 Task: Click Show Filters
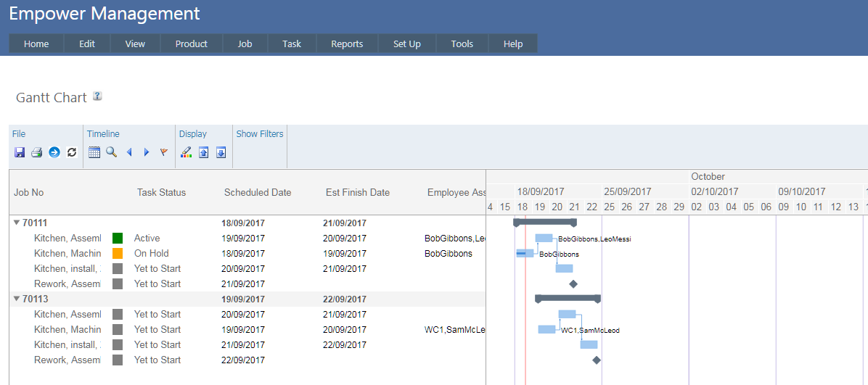point(259,133)
